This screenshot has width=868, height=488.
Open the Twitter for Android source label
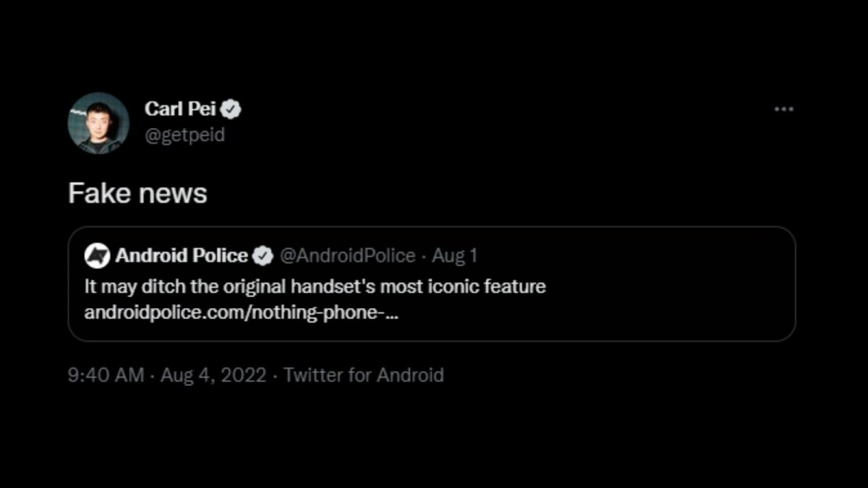pyautogui.click(x=363, y=375)
